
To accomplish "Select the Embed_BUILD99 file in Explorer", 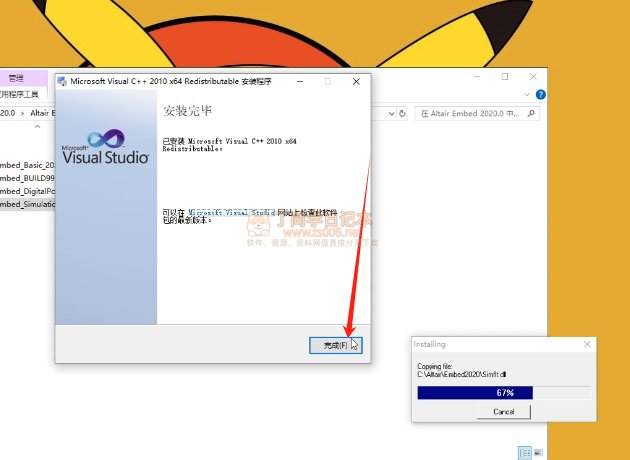I will pos(27,178).
